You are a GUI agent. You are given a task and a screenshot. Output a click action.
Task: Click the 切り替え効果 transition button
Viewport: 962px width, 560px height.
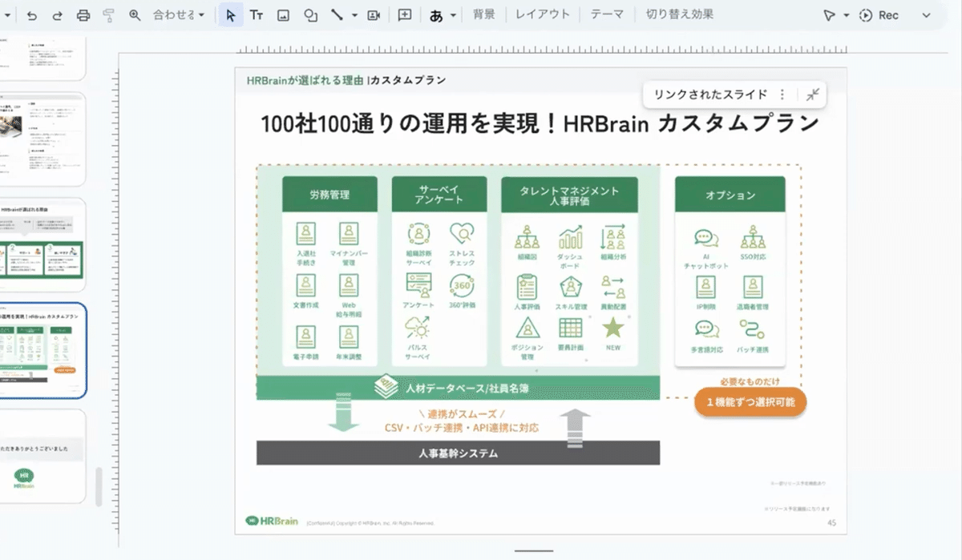pyautogui.click(x=679, y=14)
